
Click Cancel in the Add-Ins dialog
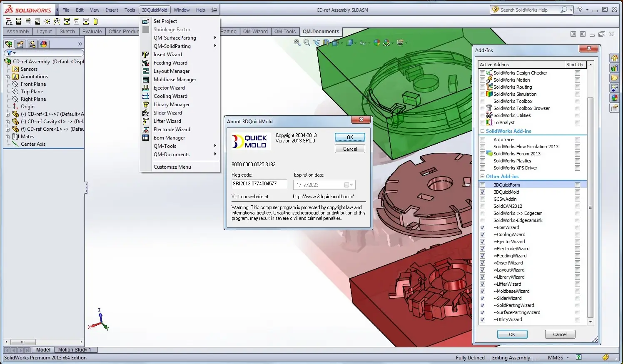click(560, 334)
